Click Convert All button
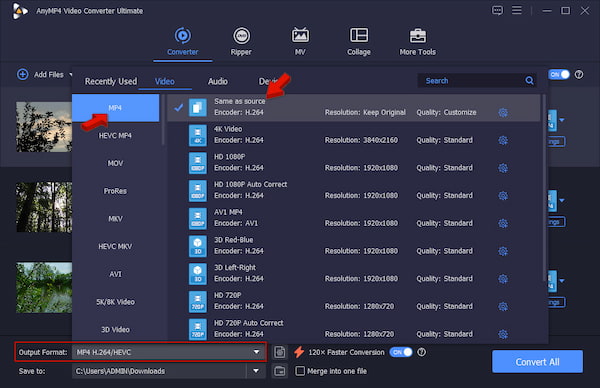This screenshot has height=388, width=600. pos(537,362)
